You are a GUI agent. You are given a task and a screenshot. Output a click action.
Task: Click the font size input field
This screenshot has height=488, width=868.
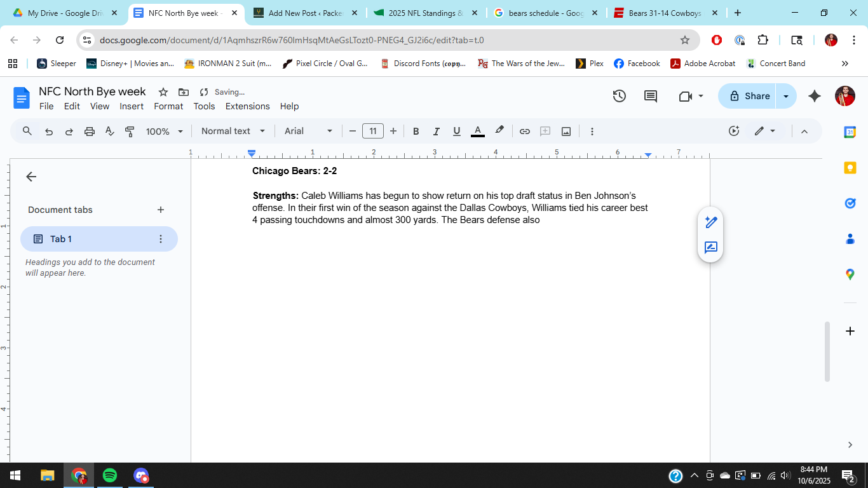pos(373,132)
